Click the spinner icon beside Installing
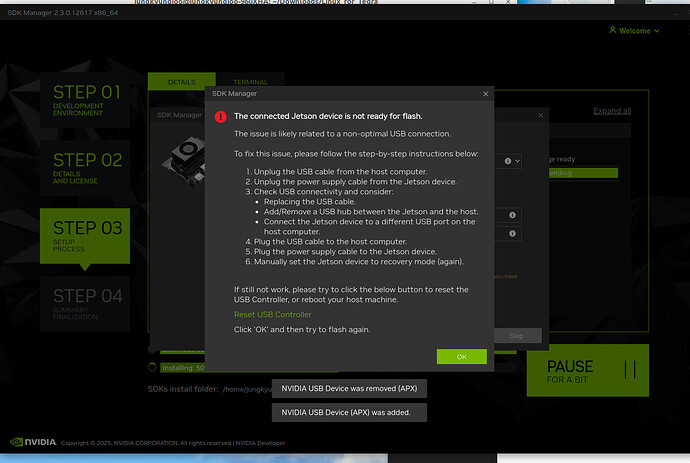690x463 pixels. [152, 367]
